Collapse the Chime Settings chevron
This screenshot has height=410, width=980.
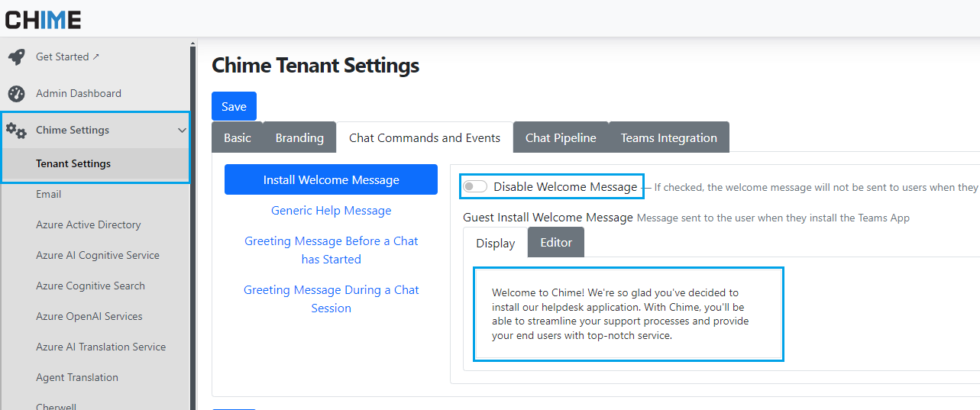(182, 131)
